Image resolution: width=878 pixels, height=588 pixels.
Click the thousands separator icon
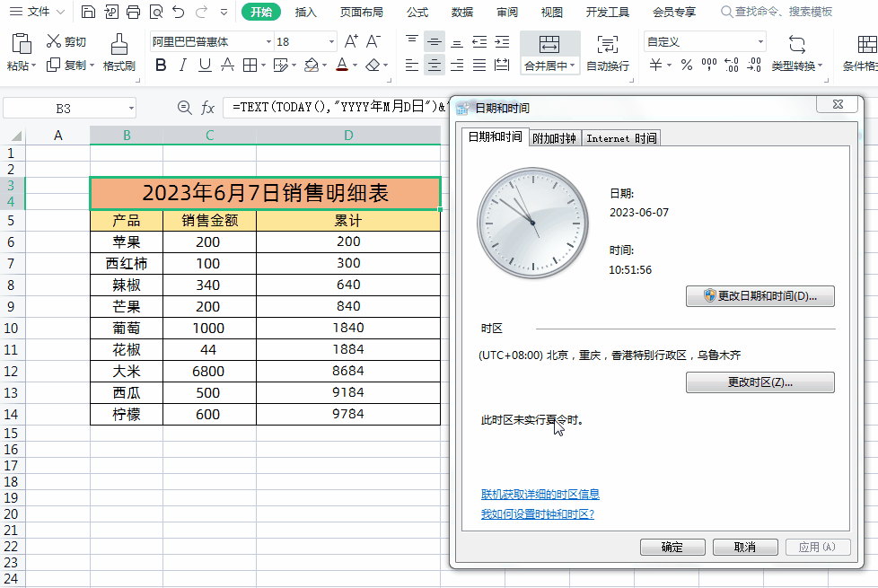(x=709, y=65)
